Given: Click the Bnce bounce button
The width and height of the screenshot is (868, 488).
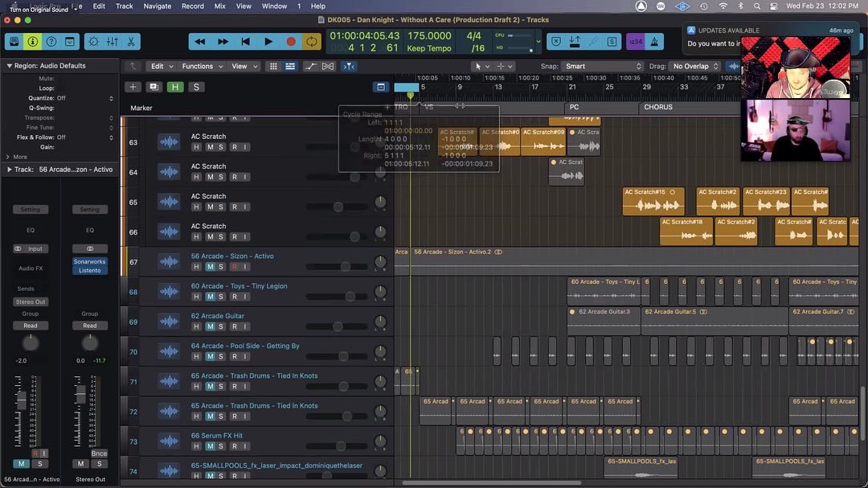Looking at the screenshot, I should point(99,453).
